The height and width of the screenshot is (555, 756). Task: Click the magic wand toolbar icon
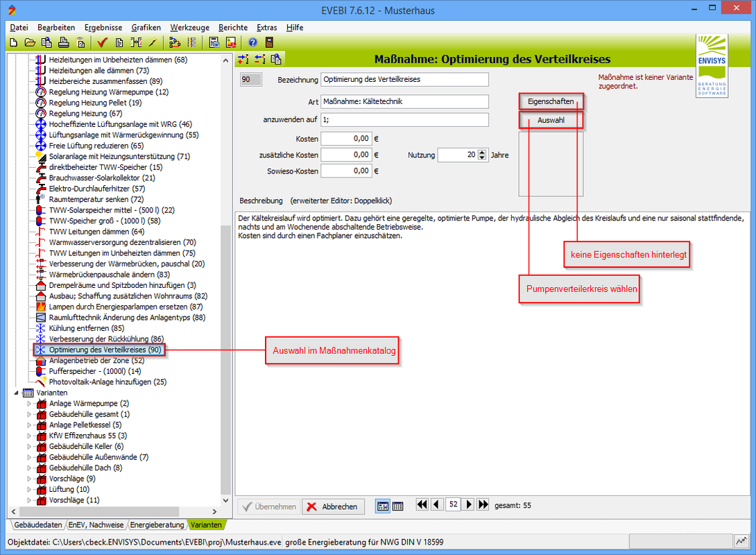click(x=153, y=42)
